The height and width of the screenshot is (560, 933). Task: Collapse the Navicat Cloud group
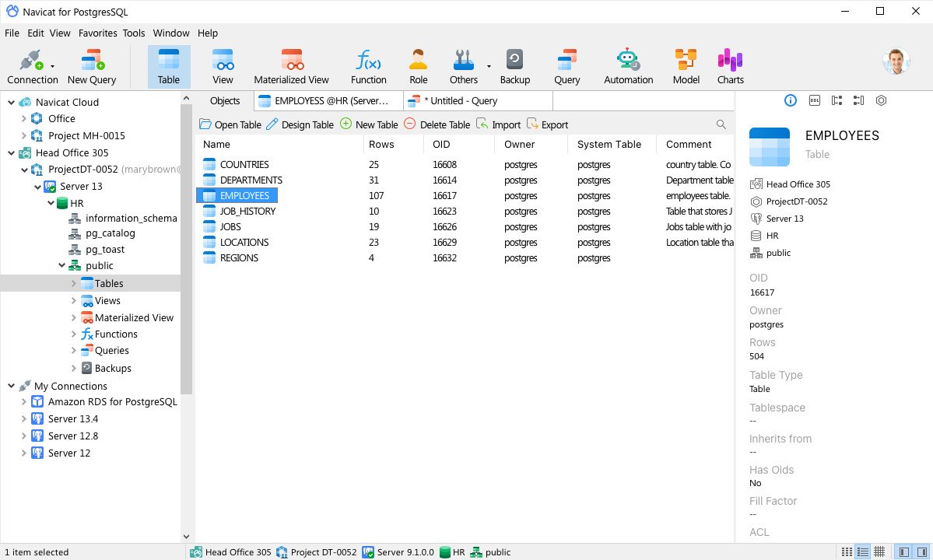pyautogui.click(x=11, y=102)
